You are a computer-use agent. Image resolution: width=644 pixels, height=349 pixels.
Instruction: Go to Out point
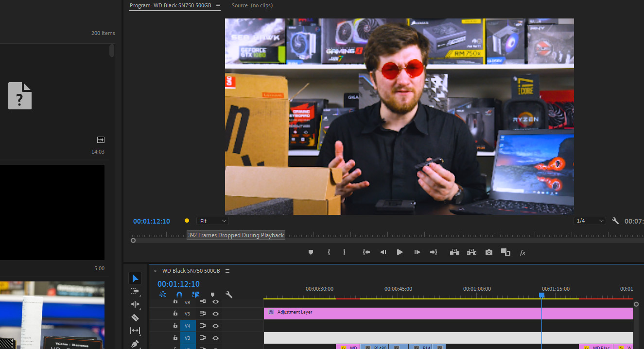[434, 252]
